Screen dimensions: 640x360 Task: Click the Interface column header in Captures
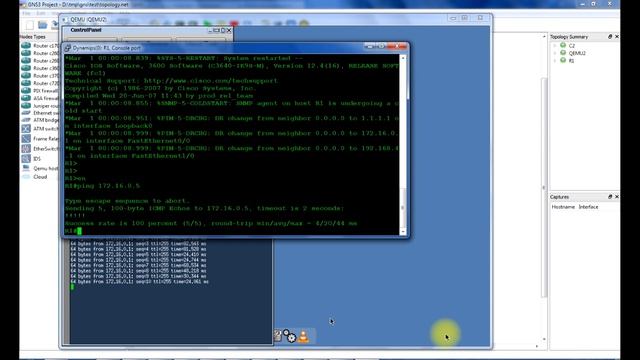click(x=588, y=207)
